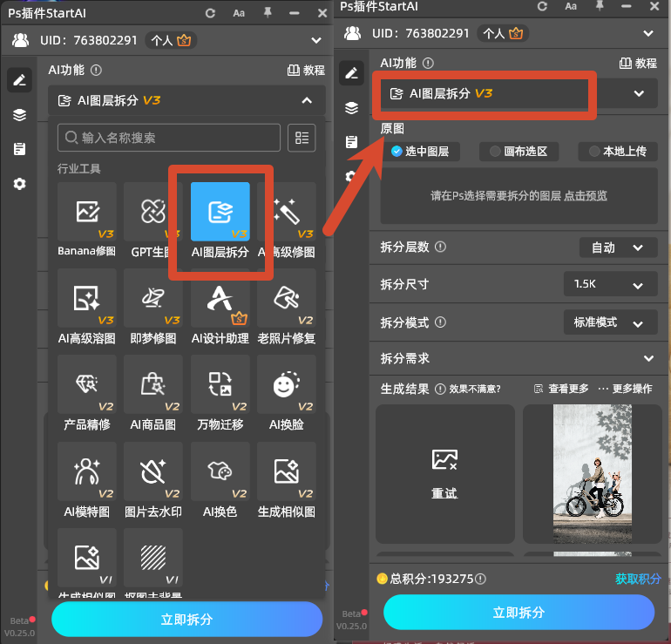Click 查看更多 in 生成结果
This screenshot has width=671, height=644.
561,389
